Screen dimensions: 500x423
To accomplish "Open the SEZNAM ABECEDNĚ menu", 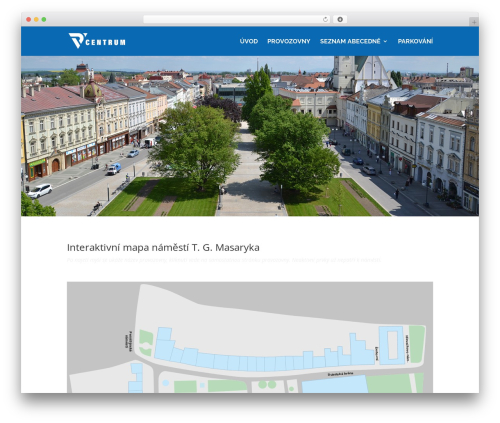I will click(350, 41).
